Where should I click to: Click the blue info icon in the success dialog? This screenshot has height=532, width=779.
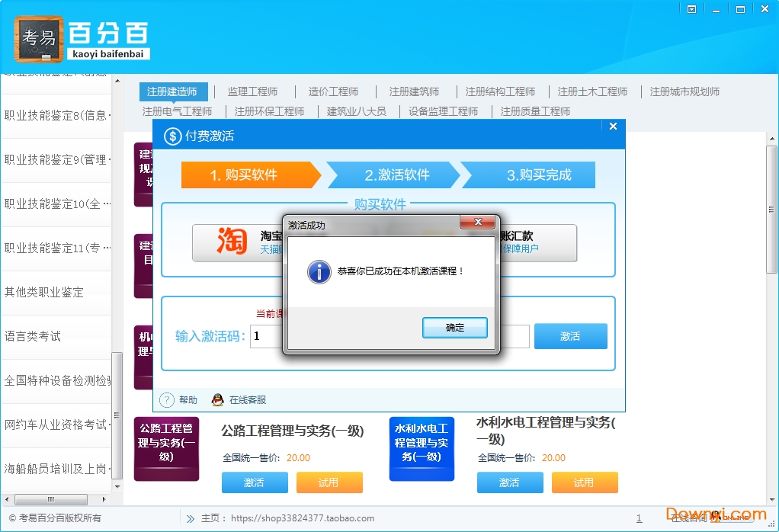click(319, 271)
